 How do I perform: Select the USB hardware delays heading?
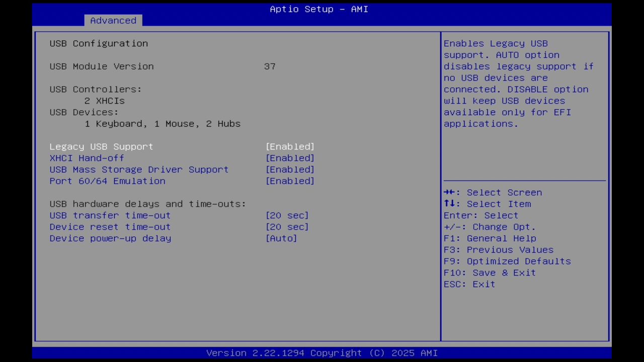(147, 204)
